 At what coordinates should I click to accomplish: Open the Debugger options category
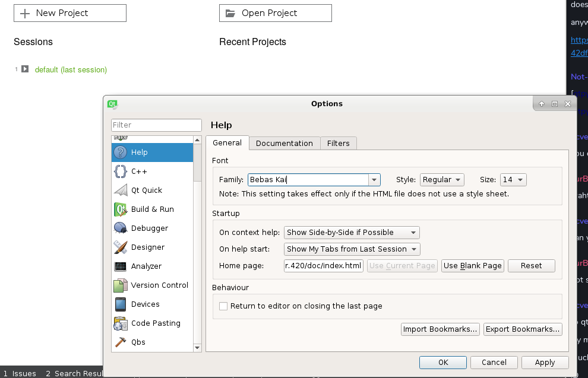(x=152, y=228)
